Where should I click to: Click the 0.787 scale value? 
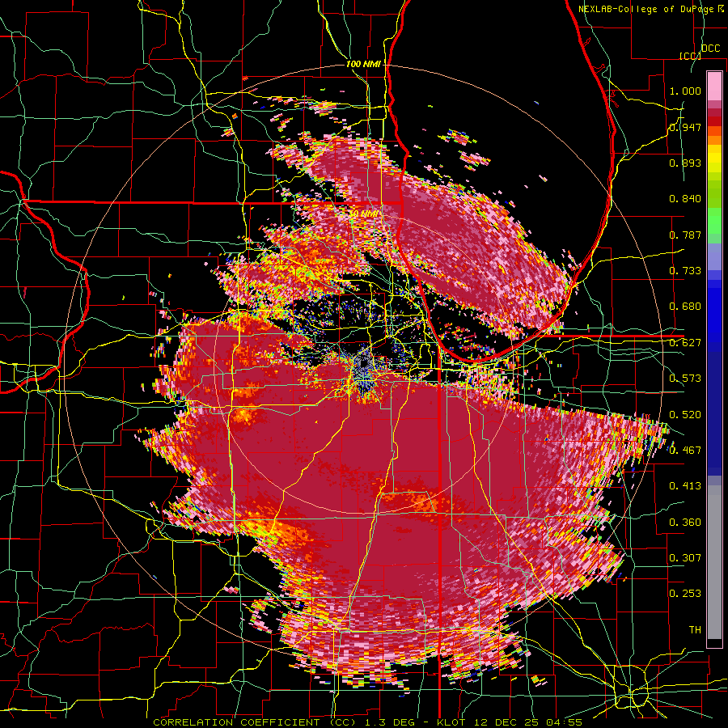tap(685, 235)
